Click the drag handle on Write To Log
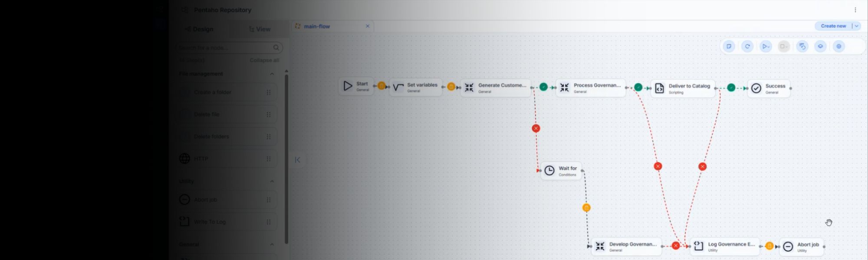Viewport: 868px width, 260px height. tap(269, 222)
